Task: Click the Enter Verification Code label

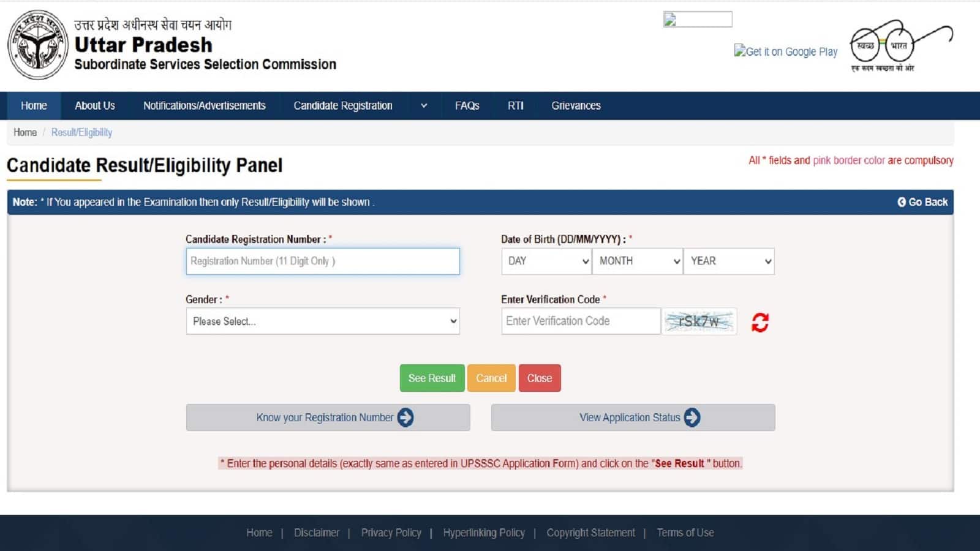Action: pos(554,299)
